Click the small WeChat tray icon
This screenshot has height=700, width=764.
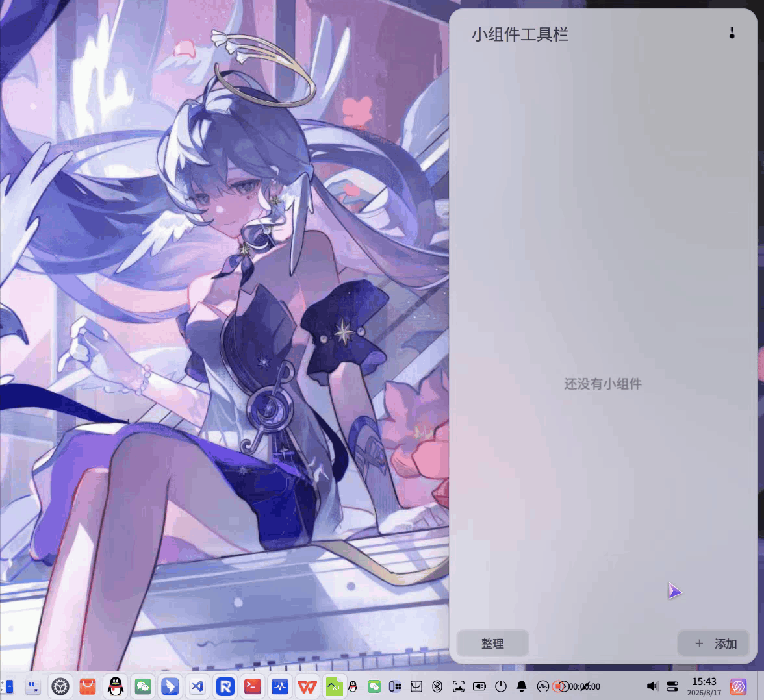click(x=374, y=686)
